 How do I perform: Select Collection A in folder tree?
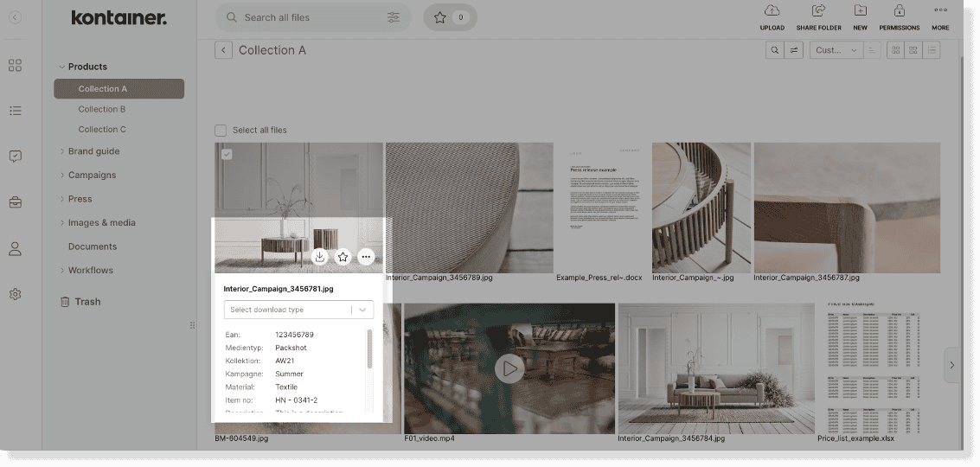[x=118, y=89]
